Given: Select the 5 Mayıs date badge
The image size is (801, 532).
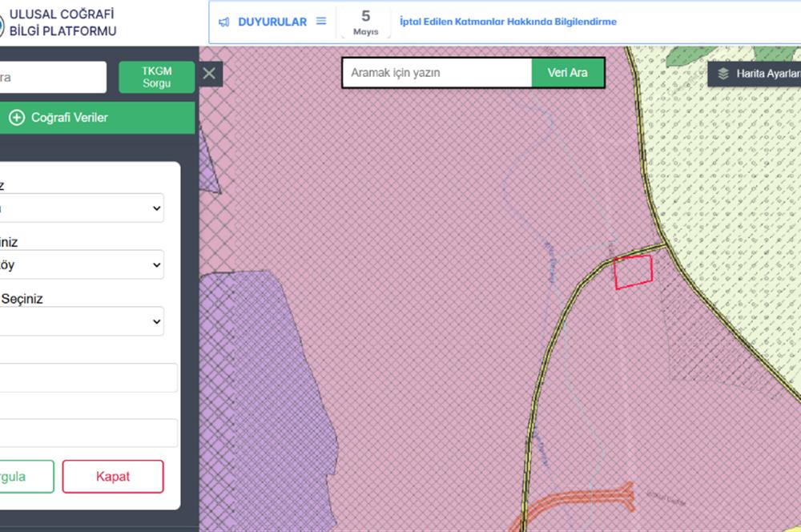Looking at the screenshot, I should point(366,22).
